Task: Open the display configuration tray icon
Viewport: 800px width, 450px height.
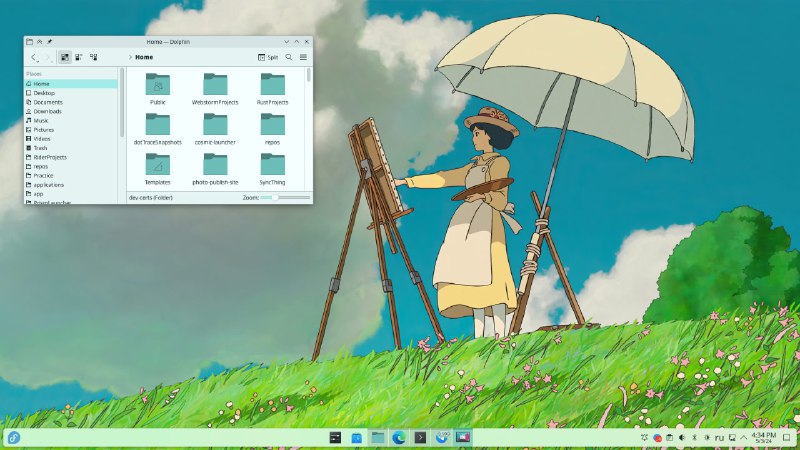Action: [x=732, y=438]
